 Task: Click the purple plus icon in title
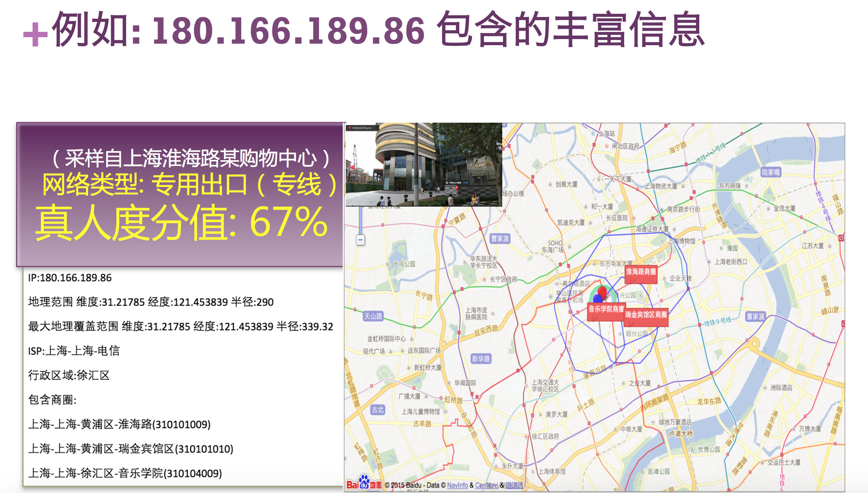coord(35,34)
